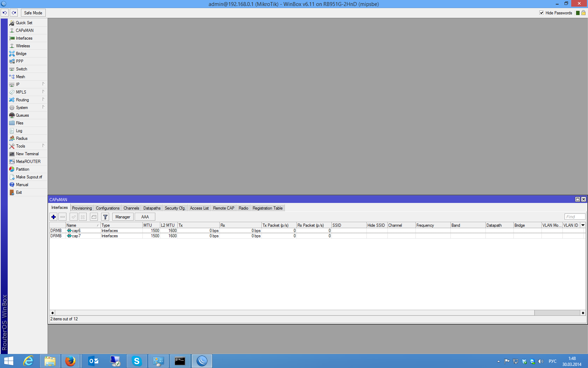Image resolution: width=588 pixels, height=368 pixels.
Task: Open Mesh sidebar entry
Action: pyautogui.click(x=27, y=77)
